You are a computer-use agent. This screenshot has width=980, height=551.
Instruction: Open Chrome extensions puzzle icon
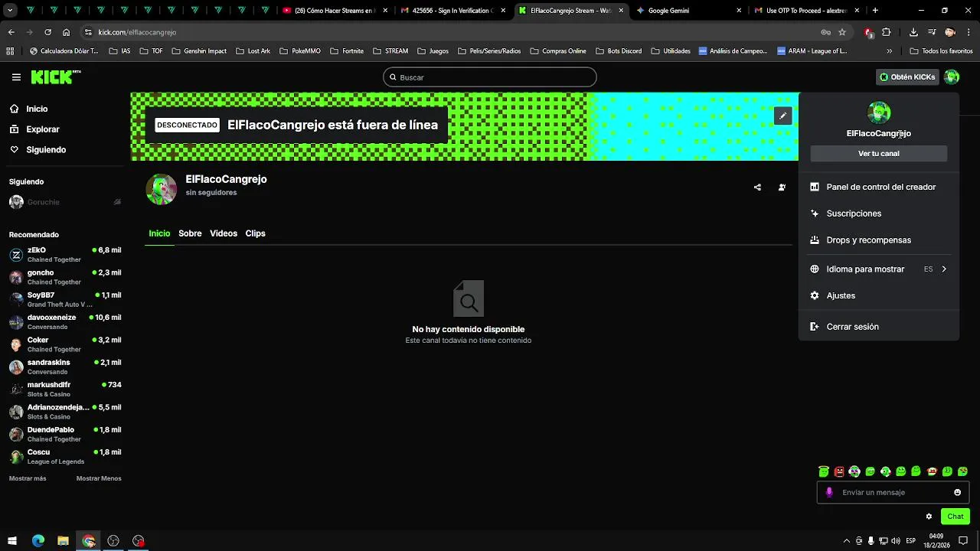point(887,32)
